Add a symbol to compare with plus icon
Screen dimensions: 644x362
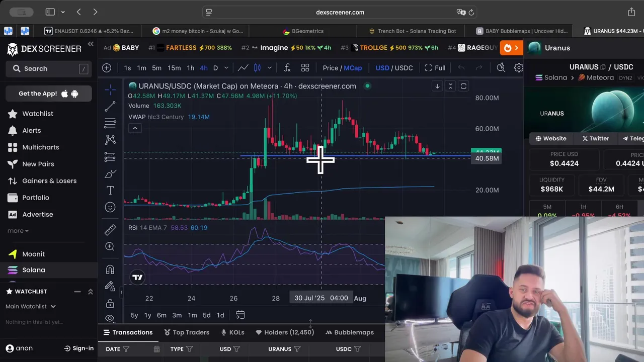point(107,68)
